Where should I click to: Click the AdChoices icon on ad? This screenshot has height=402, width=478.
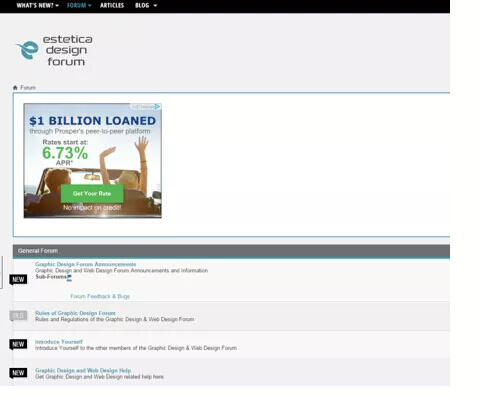click(157, 107)
